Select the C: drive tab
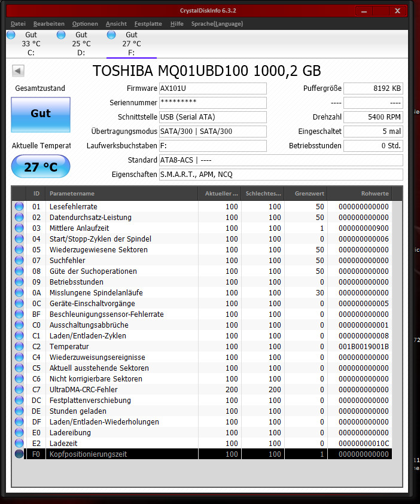Image resolution: width=420 pixels, height=504 pixels. tap(31, 44)
